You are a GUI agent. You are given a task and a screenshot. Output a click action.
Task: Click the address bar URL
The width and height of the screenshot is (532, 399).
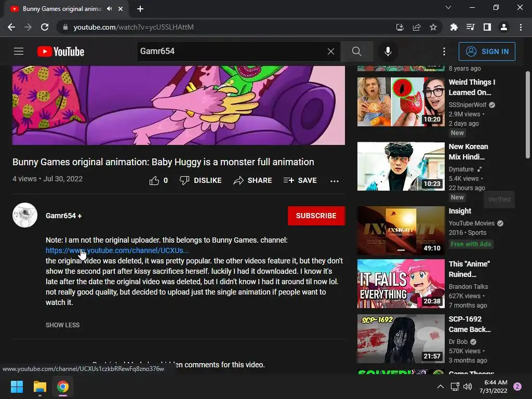(134, 27)
